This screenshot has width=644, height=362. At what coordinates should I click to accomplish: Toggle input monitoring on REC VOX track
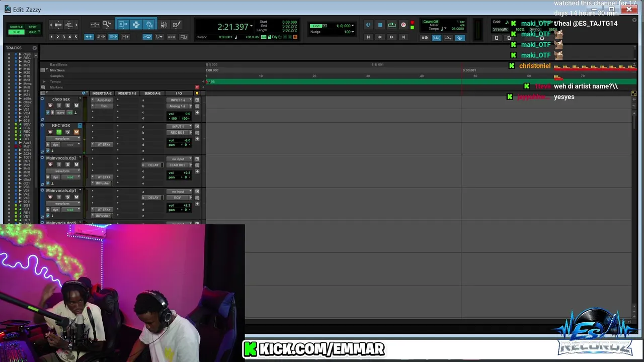click(59, 132)
